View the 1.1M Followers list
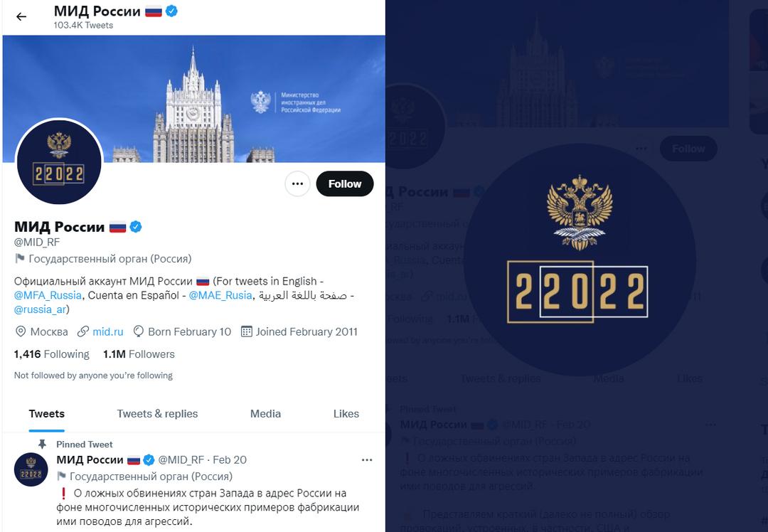 139,354
